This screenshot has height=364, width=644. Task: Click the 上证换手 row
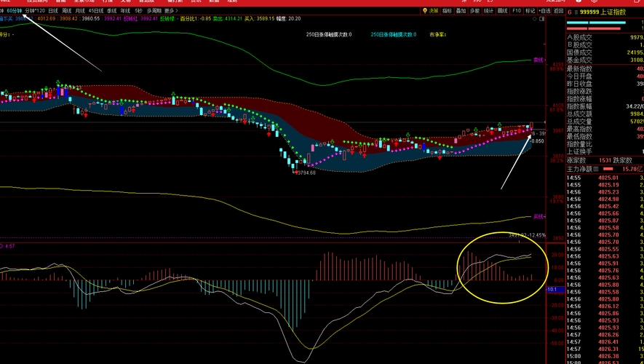[605, 151]
